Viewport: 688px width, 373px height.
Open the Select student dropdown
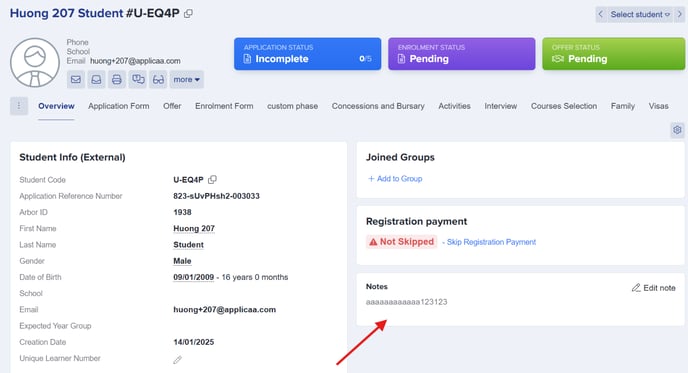pyautogui.click(x=640, y=14)
